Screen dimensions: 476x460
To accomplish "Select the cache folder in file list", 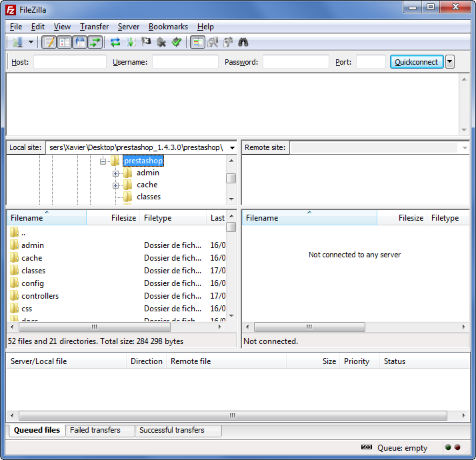I will point(117,258).
